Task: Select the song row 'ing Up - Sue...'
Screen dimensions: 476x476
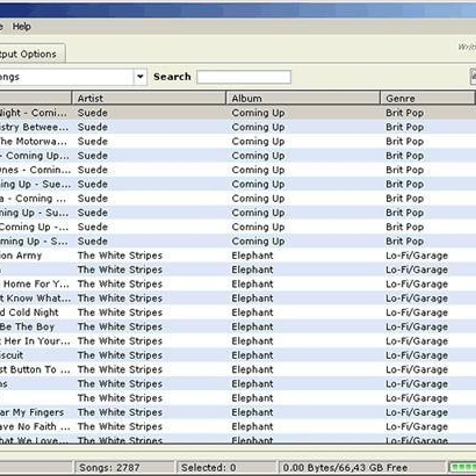Action: click(238, 184)
